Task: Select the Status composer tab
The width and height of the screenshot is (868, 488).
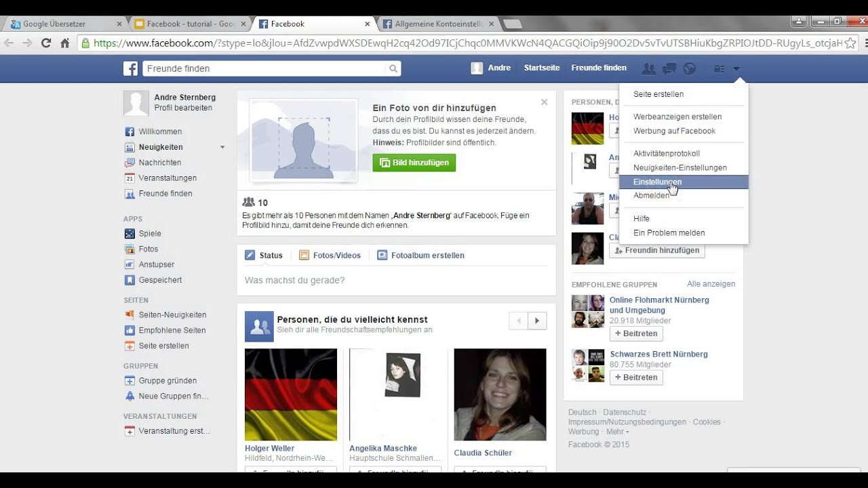Action: pos(263,256)
